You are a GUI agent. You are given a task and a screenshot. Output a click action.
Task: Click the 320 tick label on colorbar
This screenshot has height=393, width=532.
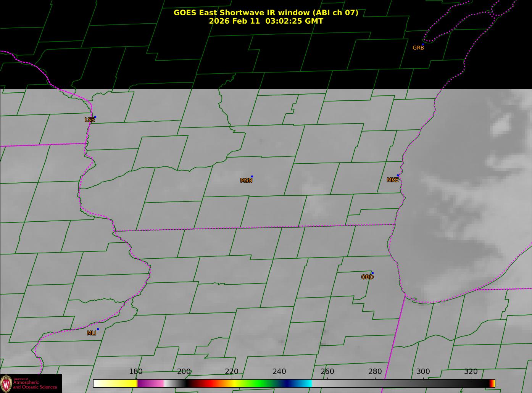471,372
